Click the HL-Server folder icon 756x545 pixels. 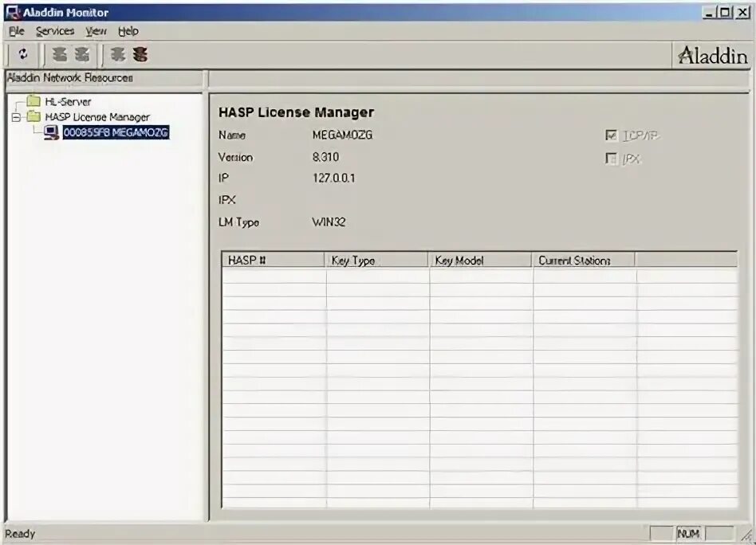click(33, 101)
